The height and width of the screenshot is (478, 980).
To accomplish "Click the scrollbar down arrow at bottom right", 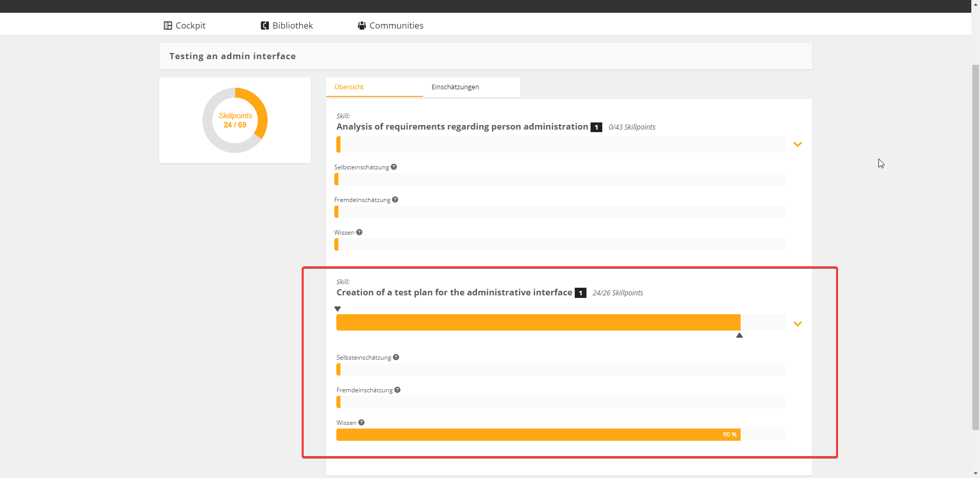I will 975,473.
